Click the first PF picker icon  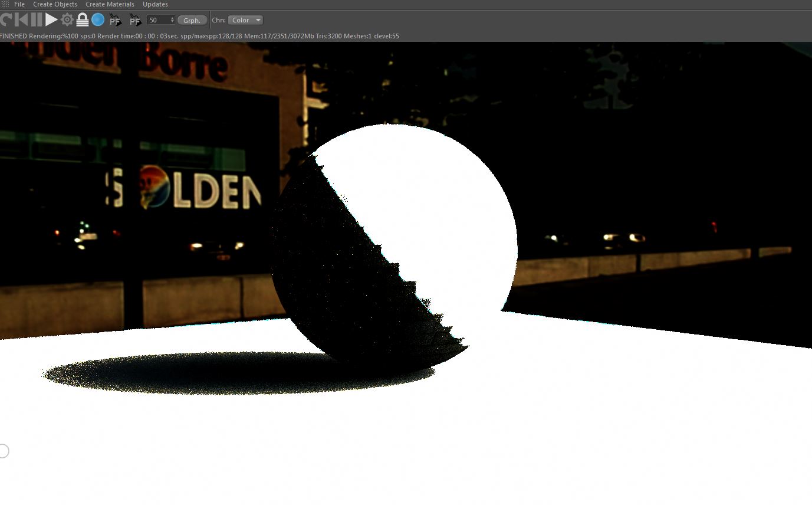point(116,21)
